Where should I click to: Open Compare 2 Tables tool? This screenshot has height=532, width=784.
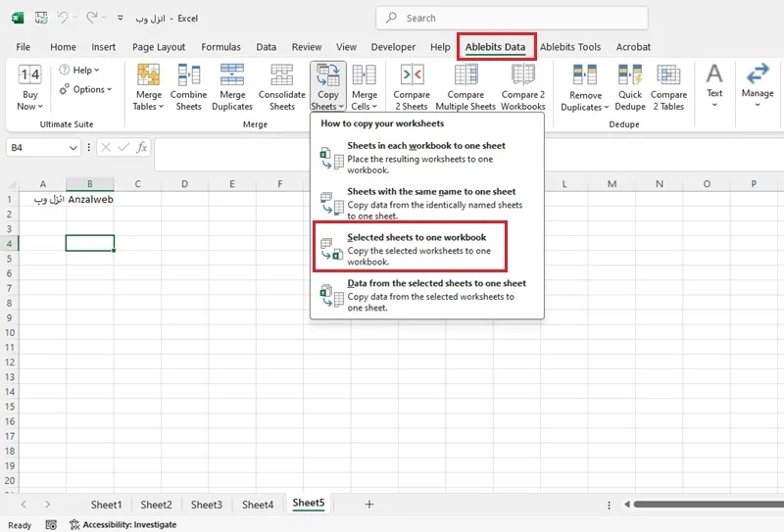pyautogui.click(x=668, y=87)
